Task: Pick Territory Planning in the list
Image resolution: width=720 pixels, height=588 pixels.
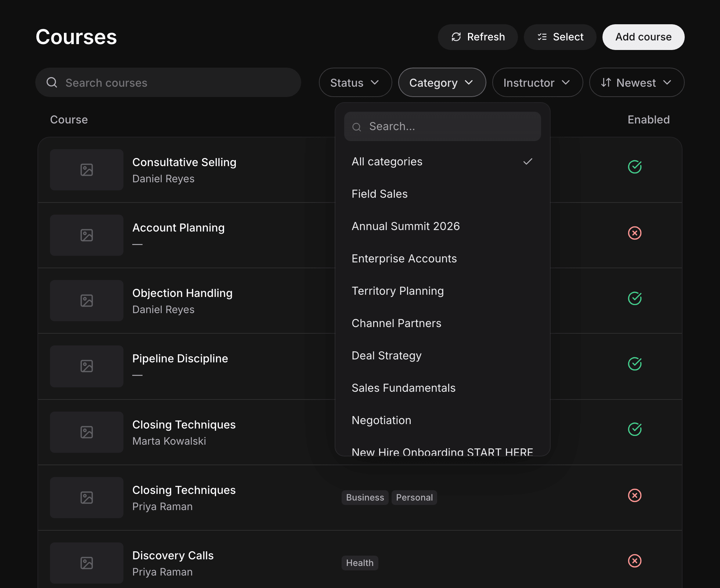Action: 442,291
